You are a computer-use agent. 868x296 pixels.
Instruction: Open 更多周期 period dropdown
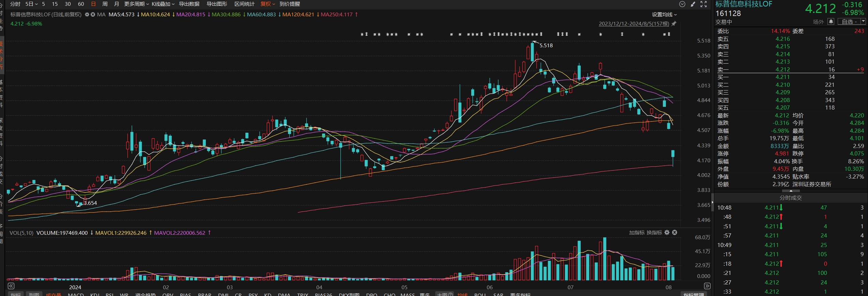pos(136,4)
